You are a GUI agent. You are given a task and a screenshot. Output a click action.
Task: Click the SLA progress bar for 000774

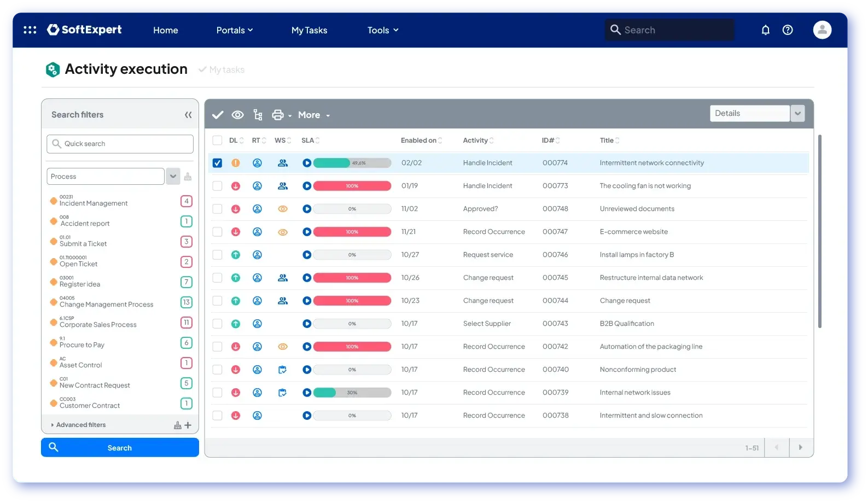tap(352, 163)
